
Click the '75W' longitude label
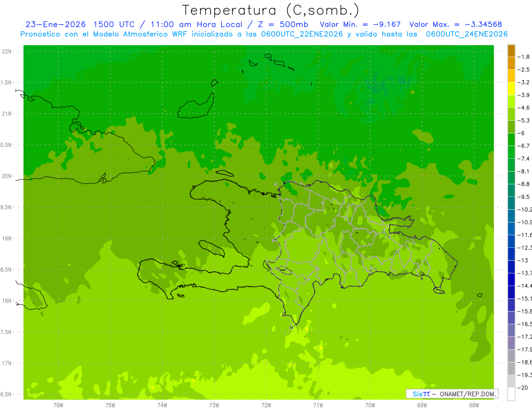[110, 405]
